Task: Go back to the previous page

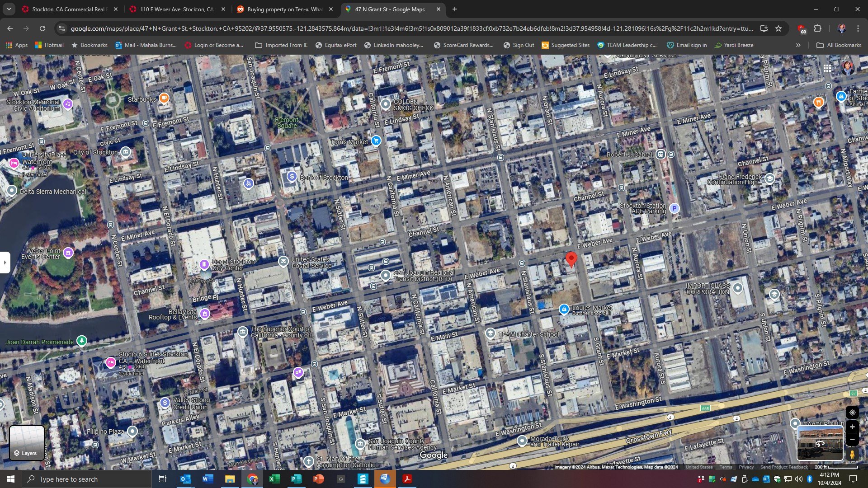Action: click(10, 28)
